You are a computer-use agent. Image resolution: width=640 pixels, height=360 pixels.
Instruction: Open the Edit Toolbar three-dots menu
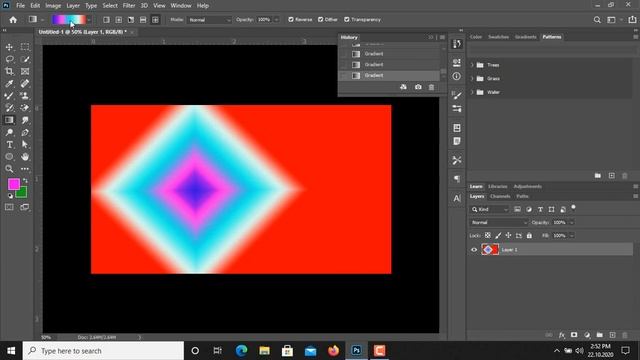click(x=25, y=169)
